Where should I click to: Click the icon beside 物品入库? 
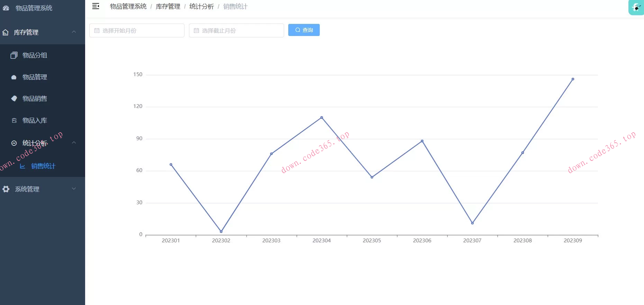(14, 120)
